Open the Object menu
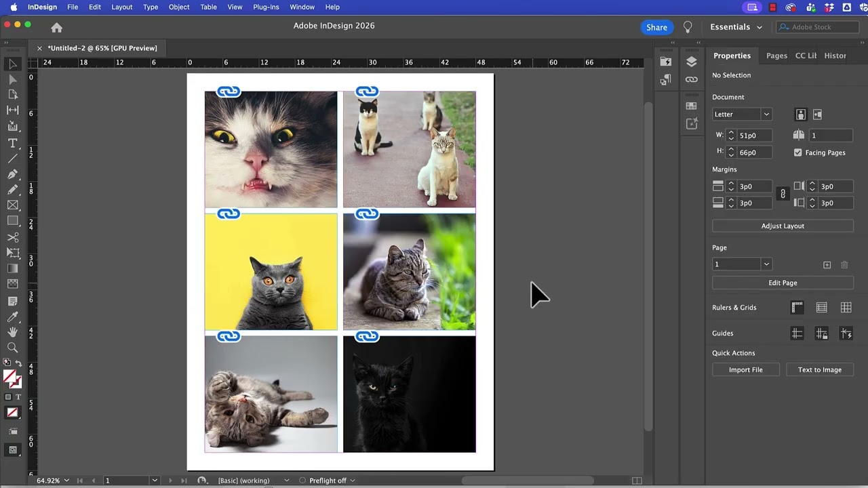This screenshot has height=488, width=868. (x=179, y=7)
